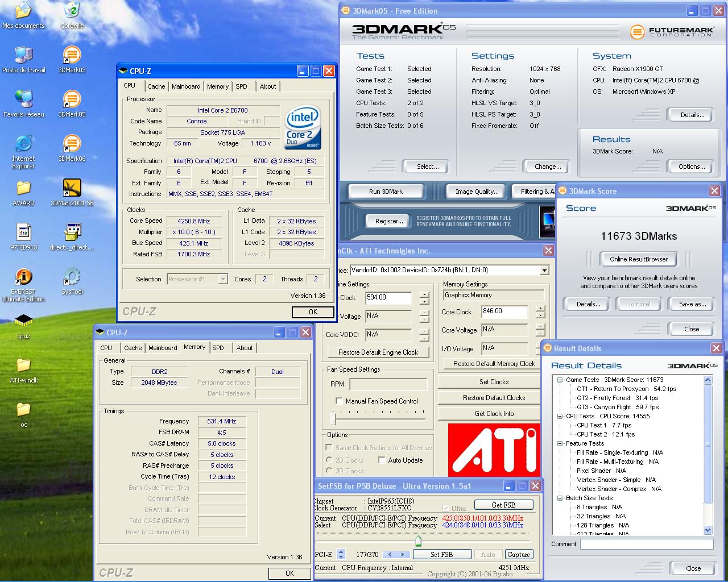Select the directx_direct installer icon
The height and width of the screenshot is (582, 728).
point(72,237)
